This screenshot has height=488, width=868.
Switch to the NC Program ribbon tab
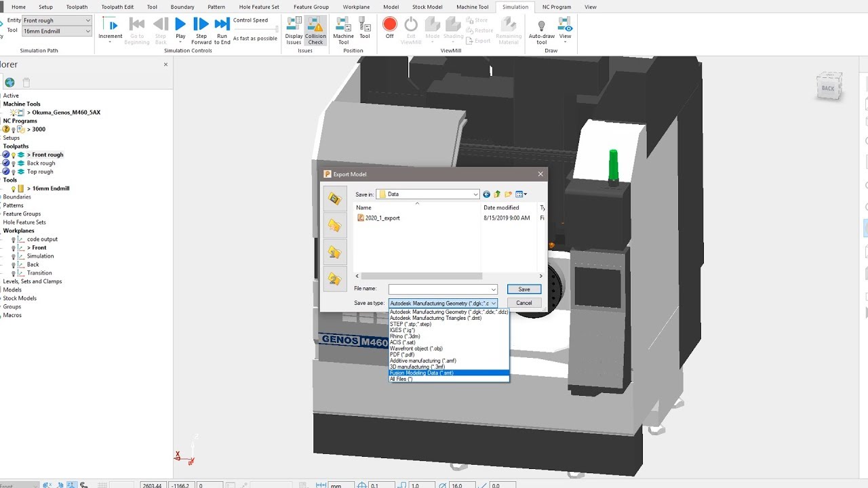pyautogui.click(x=557, y=7)
